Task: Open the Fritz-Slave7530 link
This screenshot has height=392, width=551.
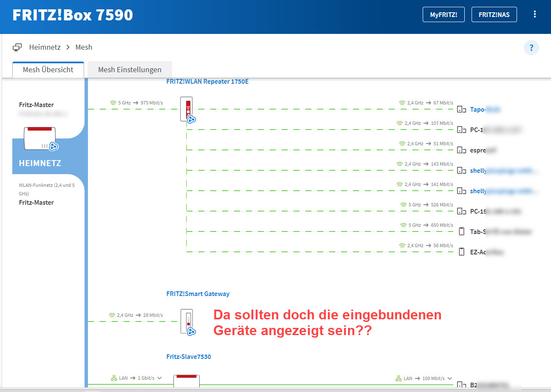Action: pyautogui.click(x=189, y=357)
